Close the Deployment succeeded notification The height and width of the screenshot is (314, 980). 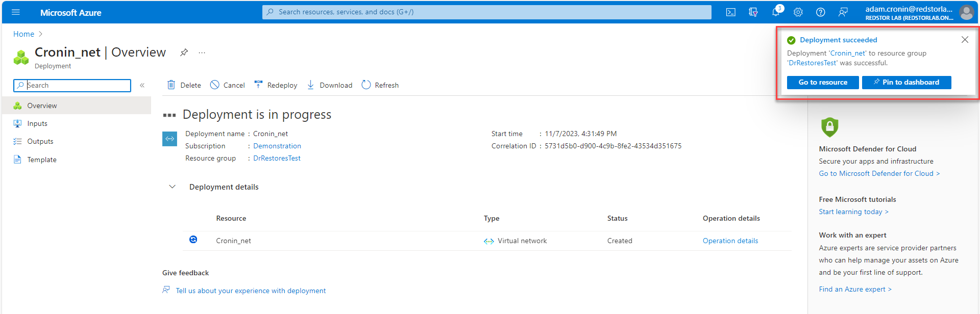965,40
